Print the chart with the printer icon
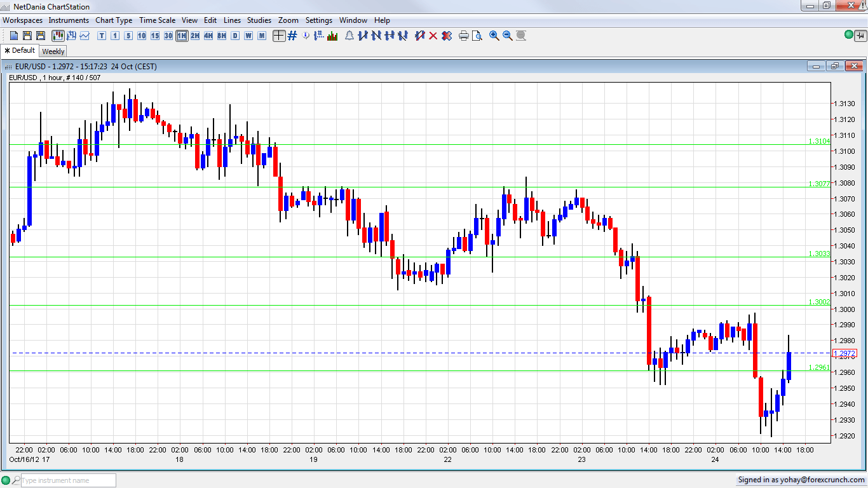The width and height of the screenshot is (868, 488). (464, 36)
